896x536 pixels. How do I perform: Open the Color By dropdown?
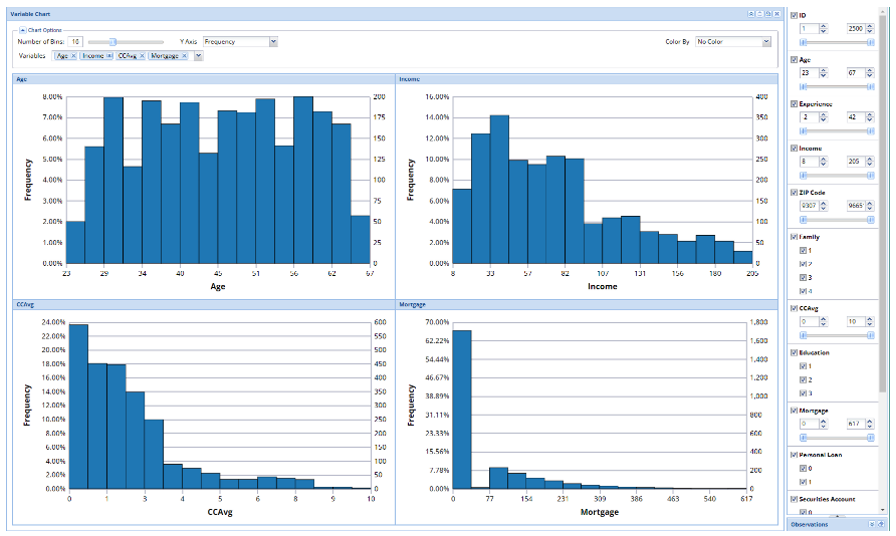click(766, 42)
